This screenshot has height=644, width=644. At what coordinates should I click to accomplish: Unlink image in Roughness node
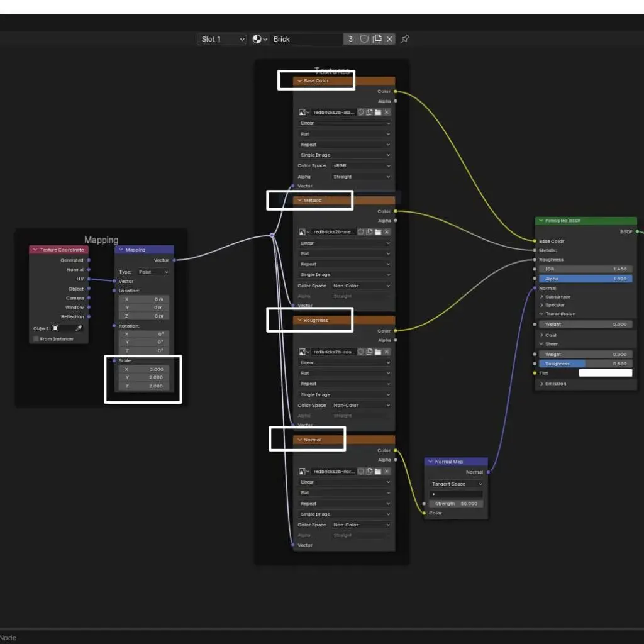click(x=387, y=352)
